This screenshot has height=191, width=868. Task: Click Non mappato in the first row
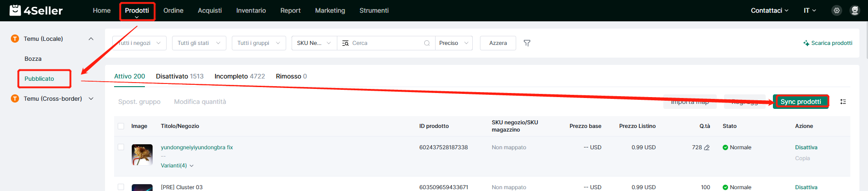click(509, 147)
